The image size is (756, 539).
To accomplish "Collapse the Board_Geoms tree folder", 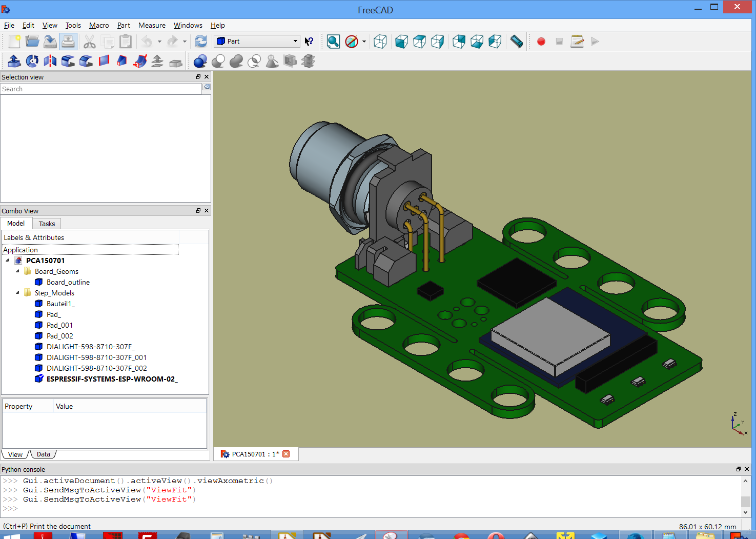I will point(18,271).
